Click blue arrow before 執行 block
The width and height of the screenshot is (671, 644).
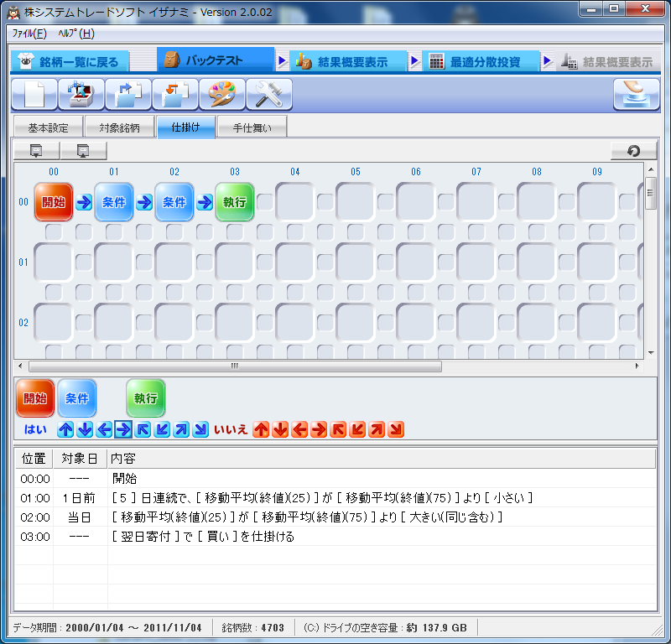point(205,202)
